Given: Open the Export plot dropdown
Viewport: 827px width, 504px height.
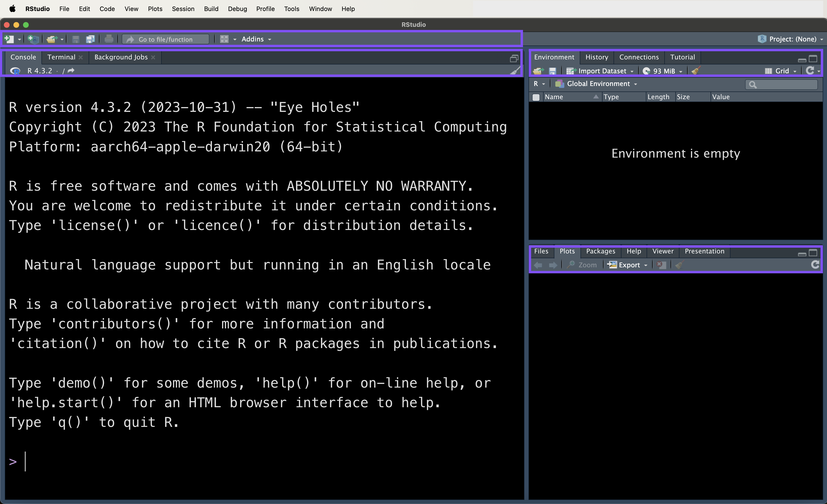Looking at the screenshot, I should point(628,265).
